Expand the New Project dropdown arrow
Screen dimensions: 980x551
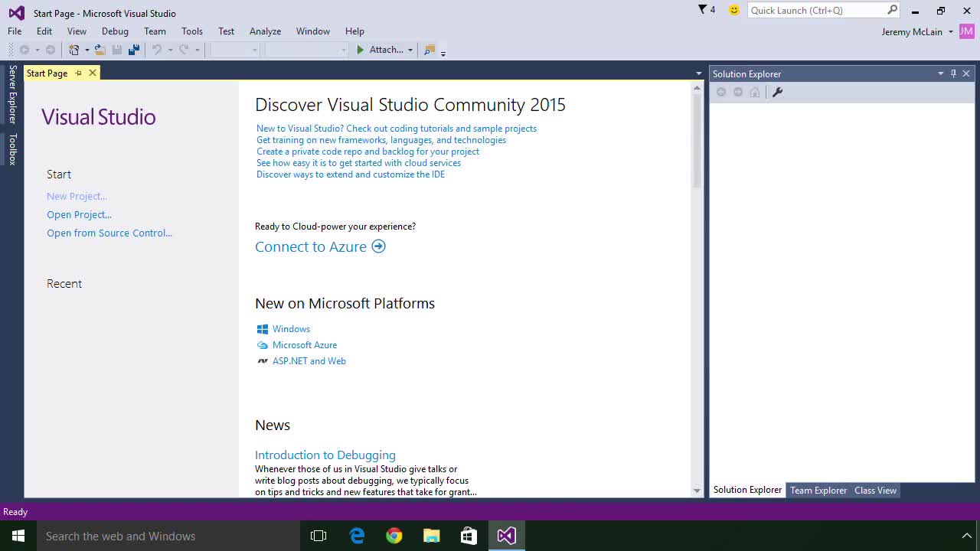pos(87,50)
